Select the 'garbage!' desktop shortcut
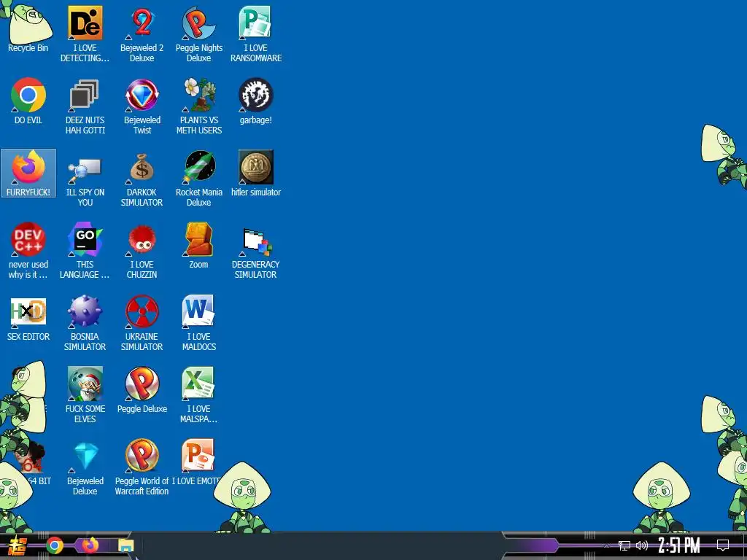 click(256, 101)
